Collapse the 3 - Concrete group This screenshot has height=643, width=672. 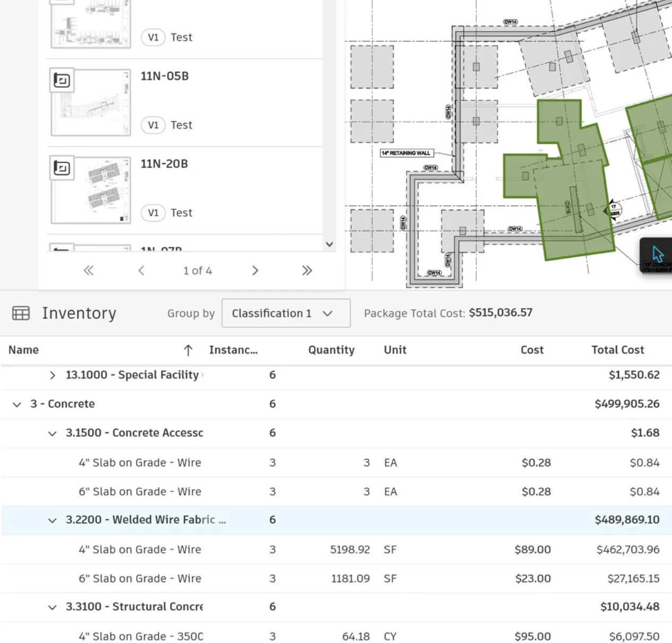17,404
